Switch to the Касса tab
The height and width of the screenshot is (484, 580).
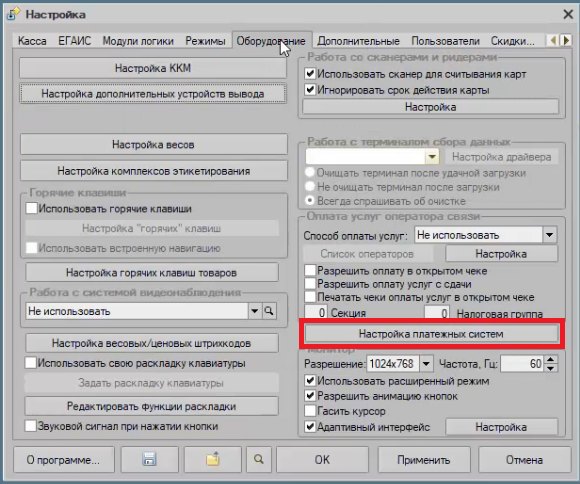point(32,41)
